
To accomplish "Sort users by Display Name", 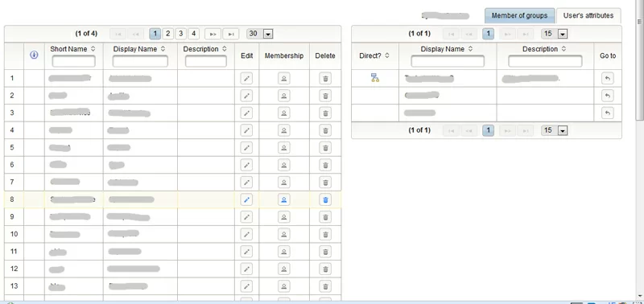I will [x=163, y=49].
